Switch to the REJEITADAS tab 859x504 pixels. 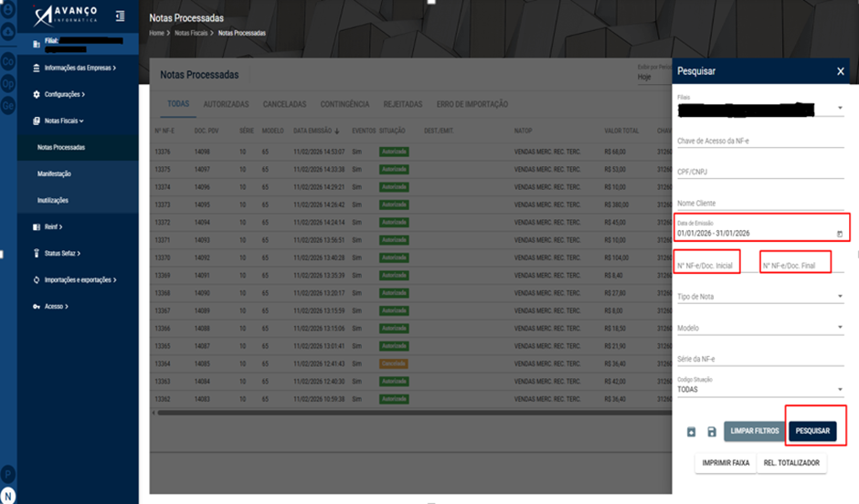(403, 104)
